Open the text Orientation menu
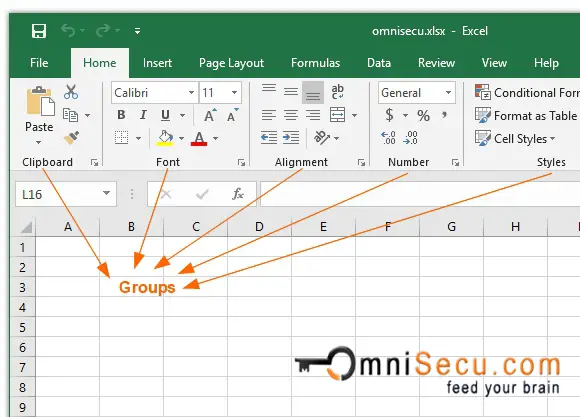The image size is (580, 417). [326, 138]
